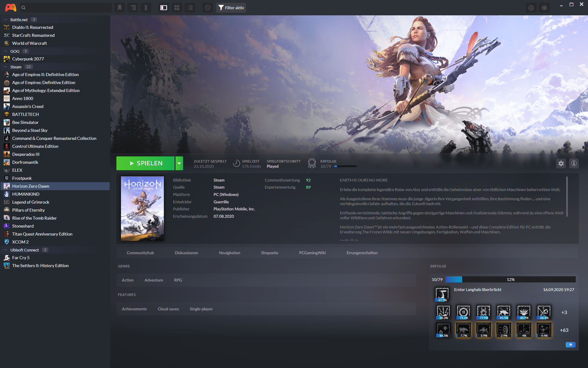Image resolution: width=588 pixels, height=368 pixels.
Task: Filter by the RPG genre
Action: point(178,280)
